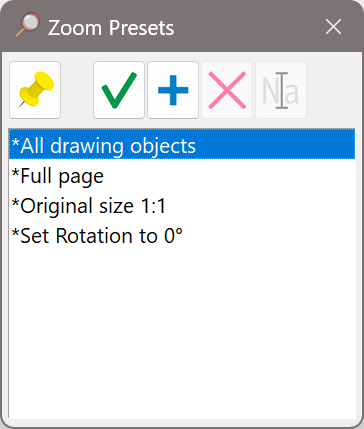
Task: Toggle the yellow pushpin to pin the panel
Action: (35, 90)
